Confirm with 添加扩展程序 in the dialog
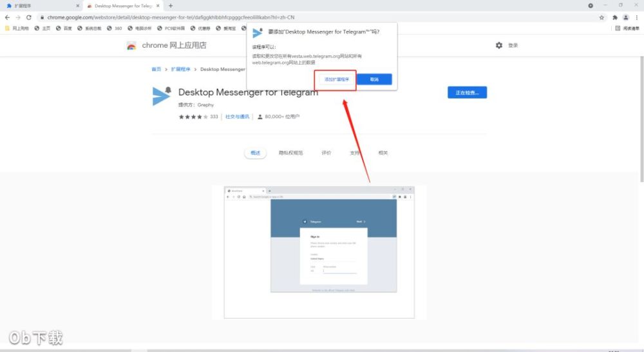The width and height of the screenshot is (644, 352). click(x=337, y=79)
